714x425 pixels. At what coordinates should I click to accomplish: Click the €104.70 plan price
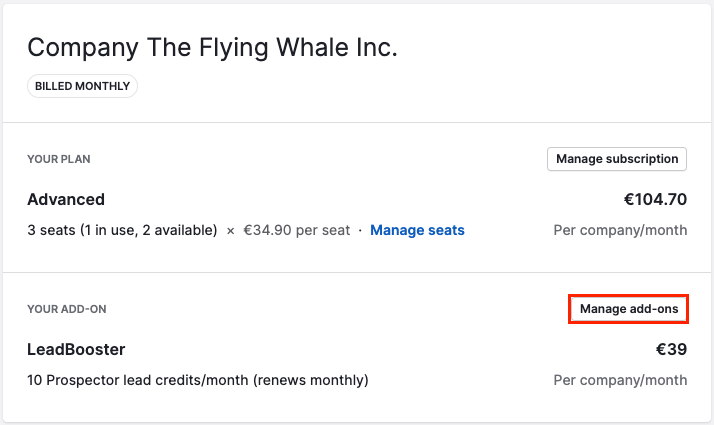655,199
